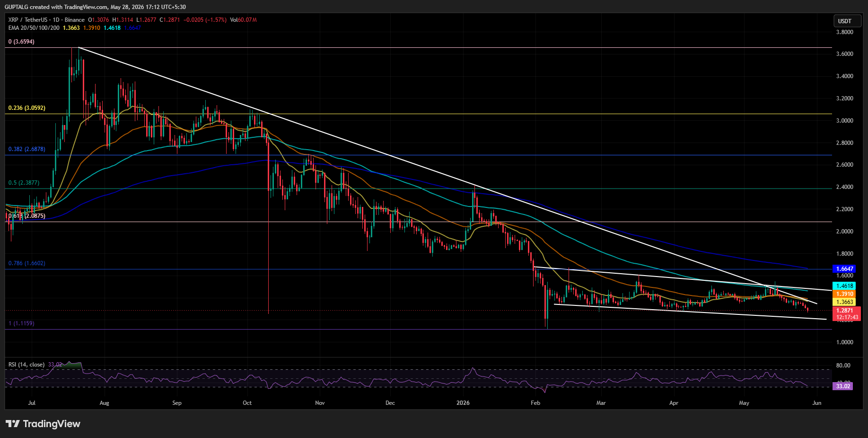The width and height of the screenshot is (868, 438).
Task: Click the Mar label on time axis
Action: coord(601,403)
